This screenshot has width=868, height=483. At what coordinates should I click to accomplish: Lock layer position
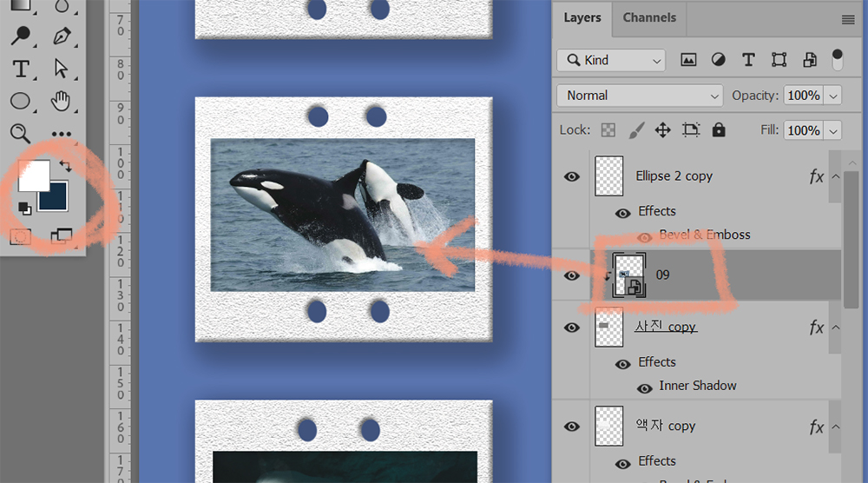pyautogui.click(x=662, y=130)
